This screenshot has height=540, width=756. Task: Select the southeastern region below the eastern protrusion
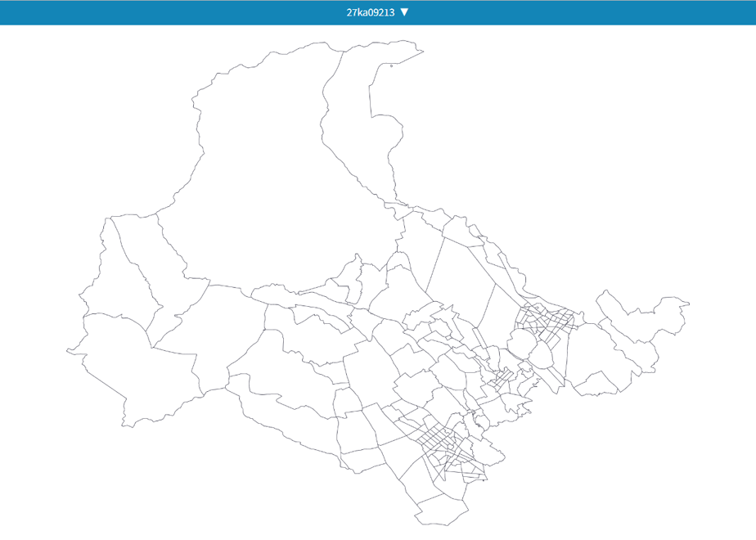tap(598, 383)
